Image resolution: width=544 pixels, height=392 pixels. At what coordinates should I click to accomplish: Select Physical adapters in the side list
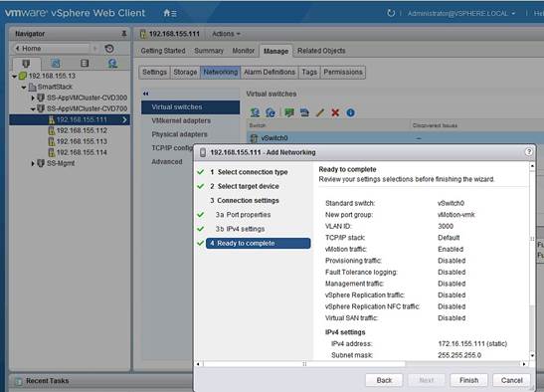[179, 134]
